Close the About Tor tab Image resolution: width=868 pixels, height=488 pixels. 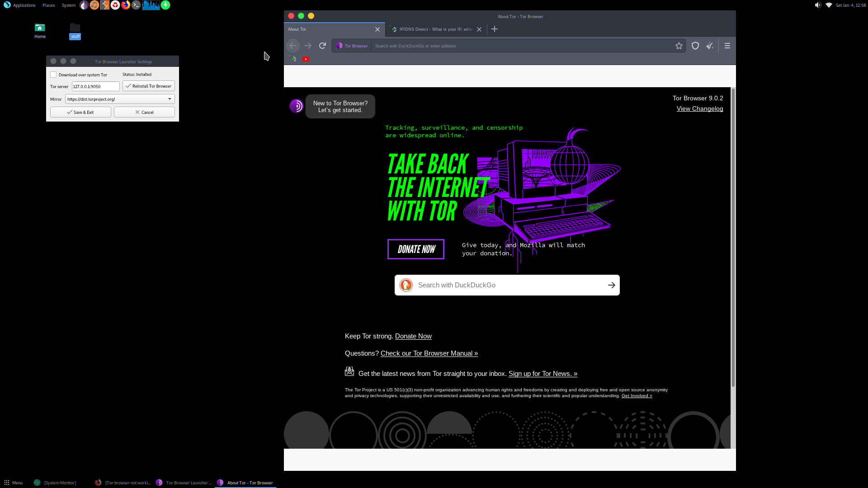[377, 29]
